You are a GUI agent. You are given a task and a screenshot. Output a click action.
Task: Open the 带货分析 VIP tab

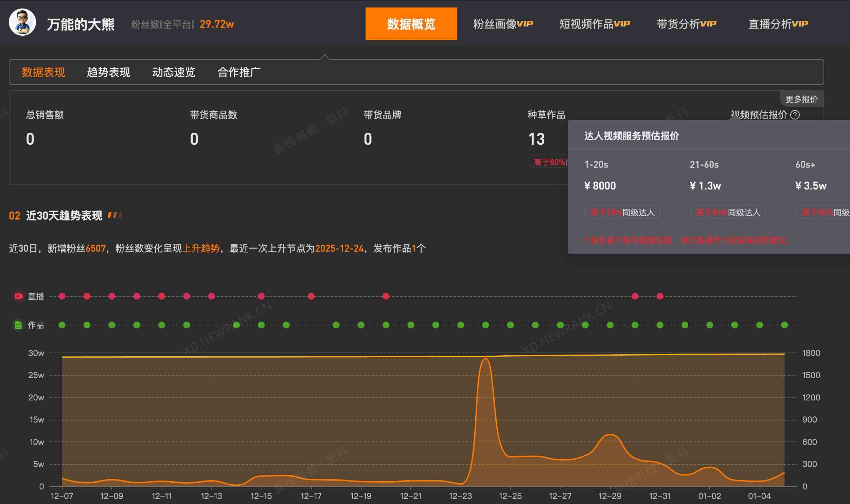click(686, 24)
